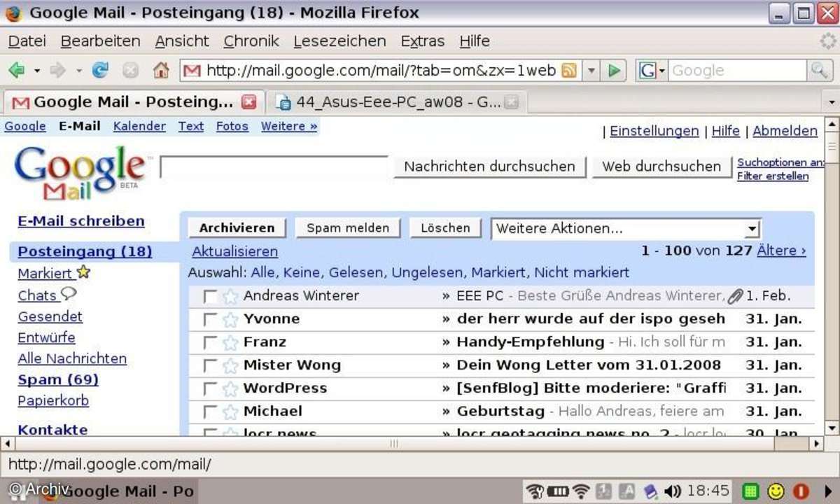Click the Stop loading icon

pos(129,70)
